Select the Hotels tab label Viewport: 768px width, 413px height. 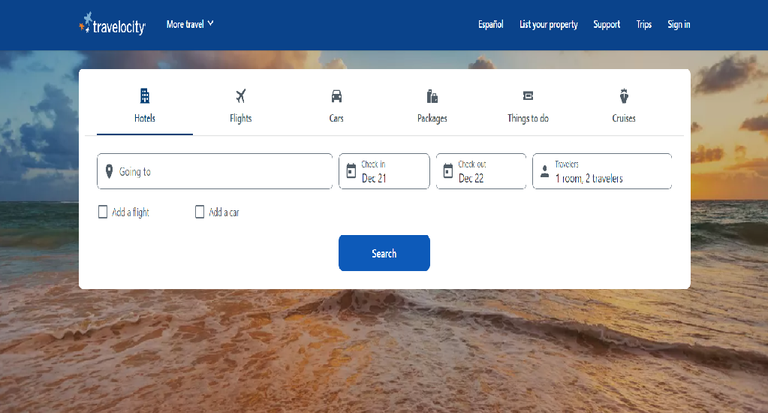coord(144,118)
